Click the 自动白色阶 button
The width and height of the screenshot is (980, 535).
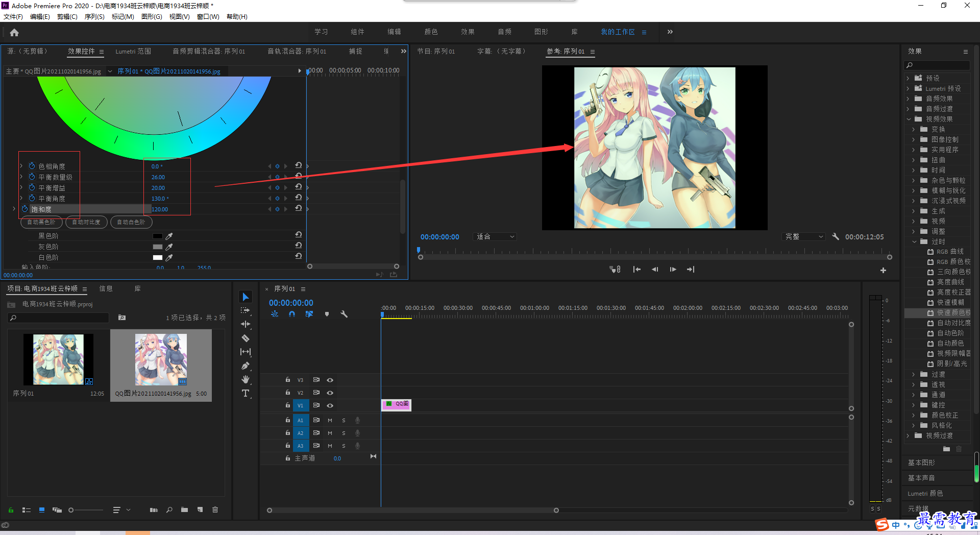tap(131, 222)
